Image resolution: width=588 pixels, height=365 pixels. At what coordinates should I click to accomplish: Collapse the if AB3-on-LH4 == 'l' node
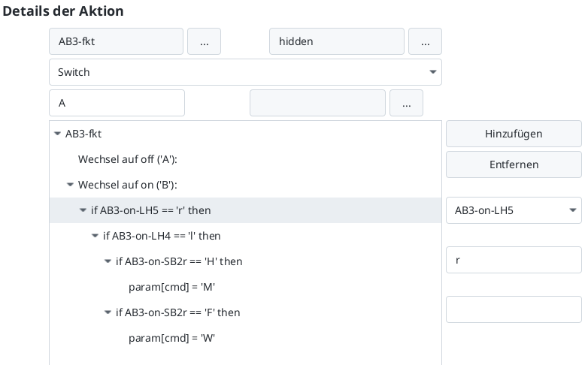[x=95, y=237]
